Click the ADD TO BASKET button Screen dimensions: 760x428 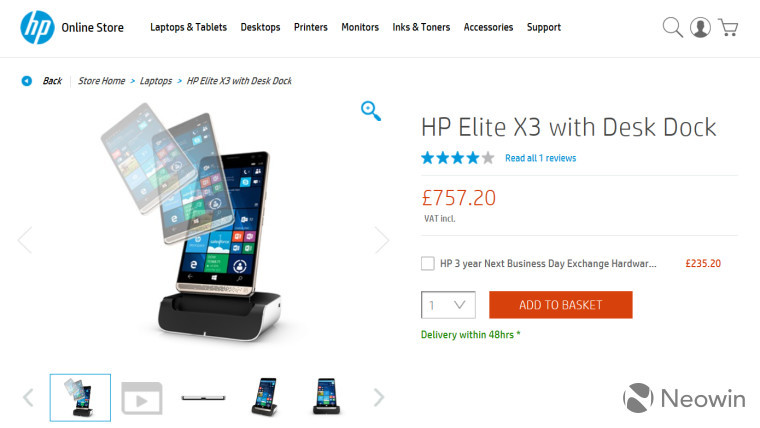click(x=561, y=305)
